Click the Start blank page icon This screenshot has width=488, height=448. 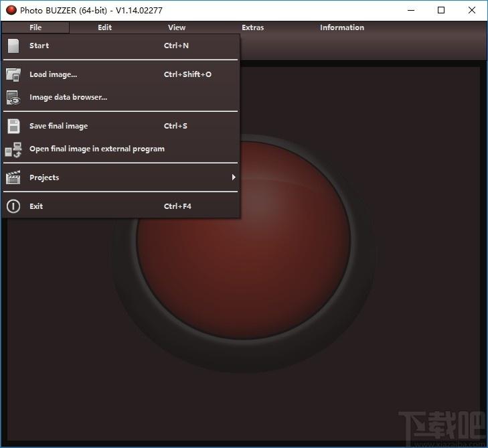click(x=13, y=46)
